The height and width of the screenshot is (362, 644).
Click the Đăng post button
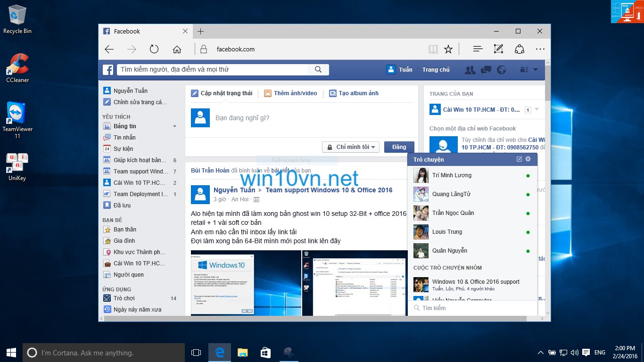pyautogui.click(x=399, y=147)
